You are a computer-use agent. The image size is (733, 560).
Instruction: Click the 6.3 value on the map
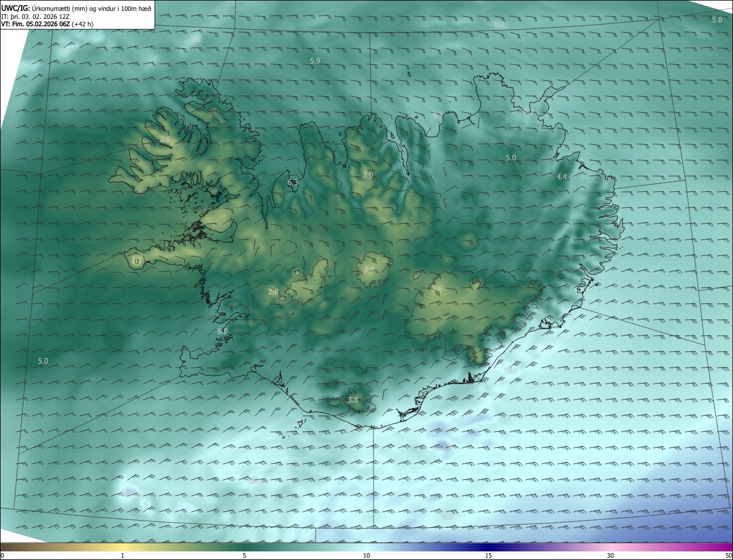[x=293, y=183]
